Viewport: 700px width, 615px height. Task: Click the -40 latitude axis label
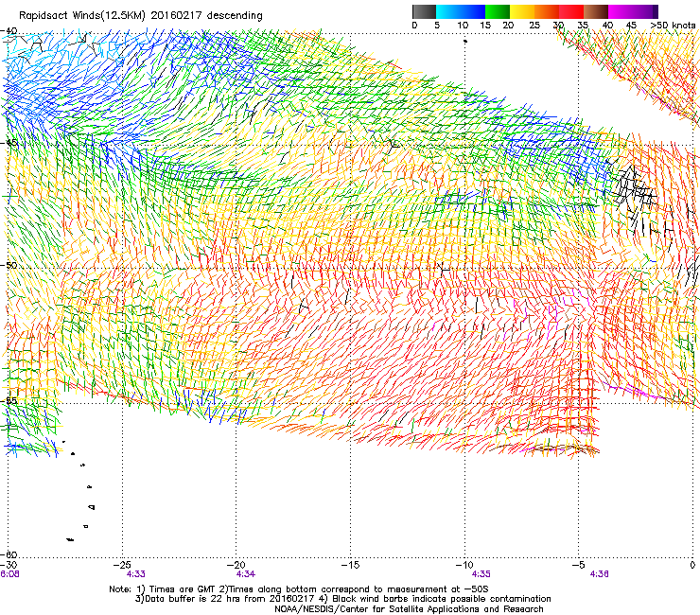point(9,31)
